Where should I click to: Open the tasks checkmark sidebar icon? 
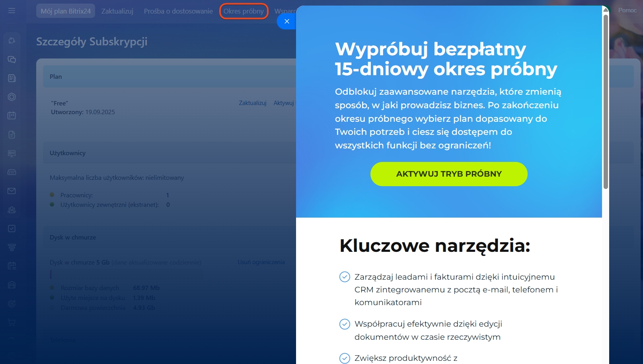coord(12,229)
